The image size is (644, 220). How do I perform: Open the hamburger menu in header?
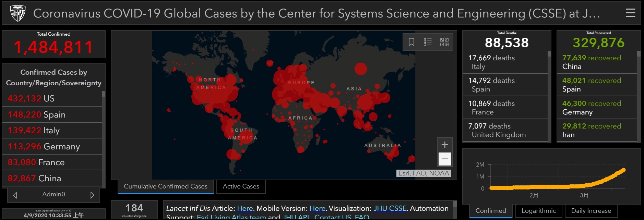pyautogui.click(x=630, y=13)
